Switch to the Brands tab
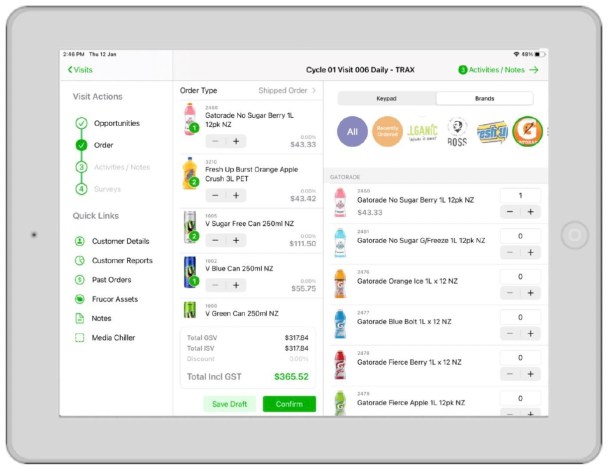Image resolution: width=608 pixels, height=469 pixels. coord(485,98)
